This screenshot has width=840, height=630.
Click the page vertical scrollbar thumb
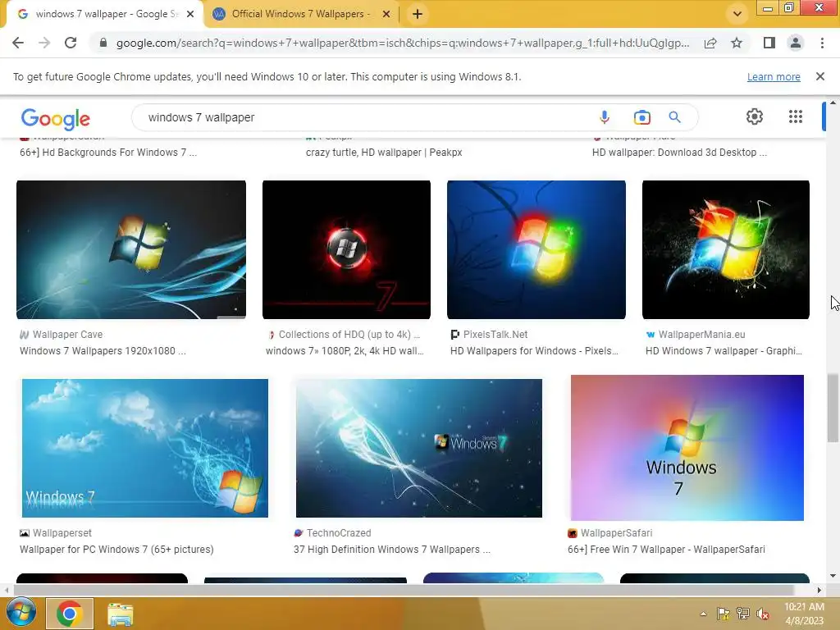click(x=832, y=409)
